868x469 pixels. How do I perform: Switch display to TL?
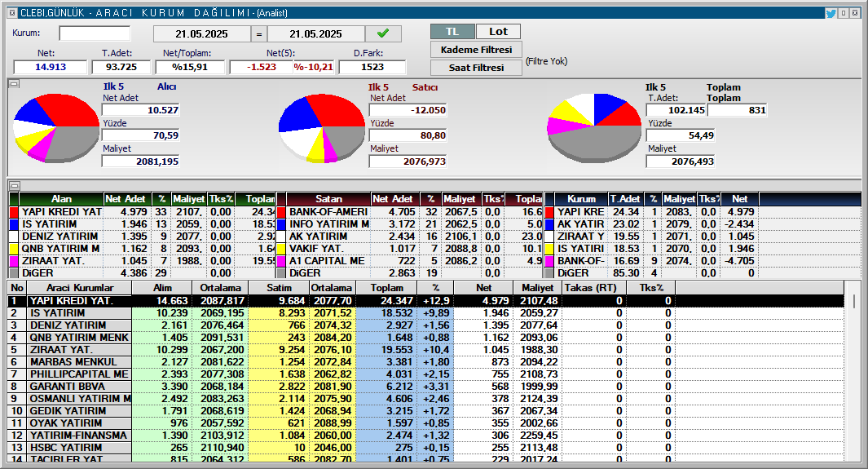click(452, 32)
